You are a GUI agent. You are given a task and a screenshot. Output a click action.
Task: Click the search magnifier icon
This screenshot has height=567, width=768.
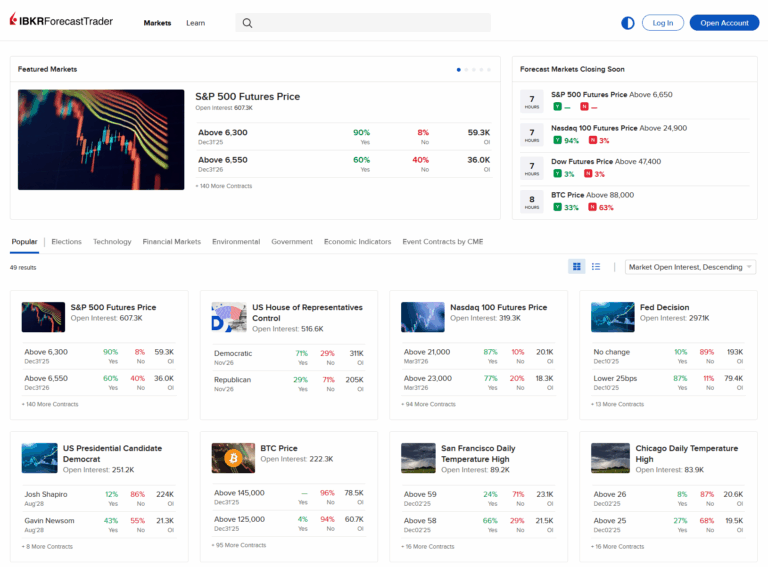(x=247, y=23)
